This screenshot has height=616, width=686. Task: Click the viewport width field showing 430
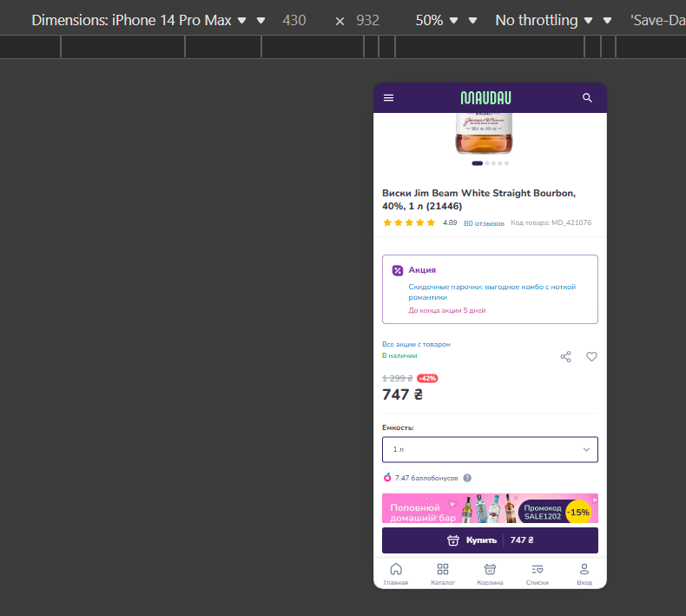pyautogui.click(x=294, y=20)
